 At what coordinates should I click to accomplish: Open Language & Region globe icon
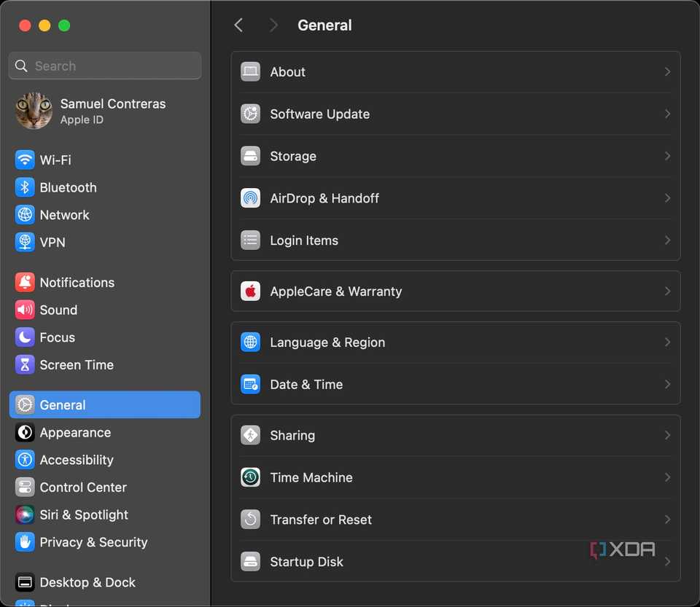[250, 342]
